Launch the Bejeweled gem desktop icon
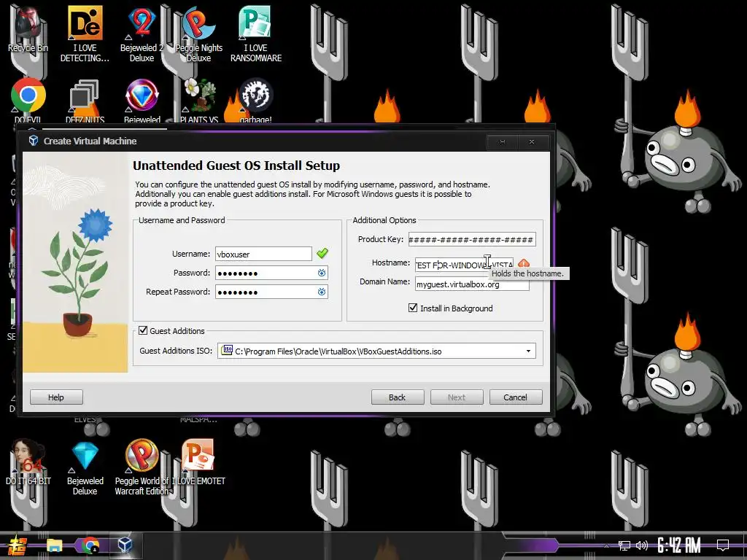Image resolution: width=747 pixels, height=560 pixels. (x=142, y=100)
